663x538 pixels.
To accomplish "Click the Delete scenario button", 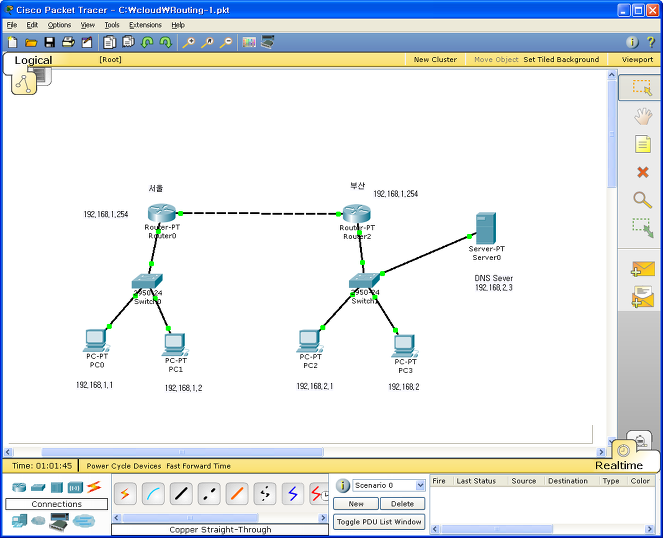I will click(x=403, y=504).
